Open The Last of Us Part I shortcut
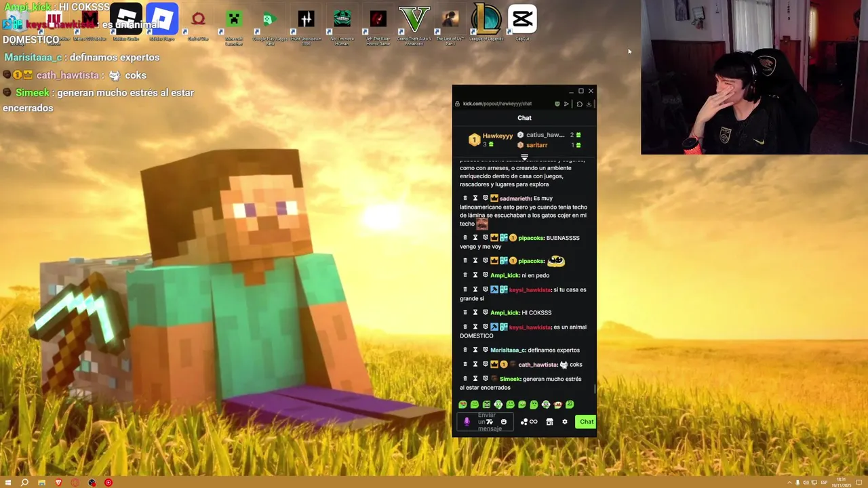868x488 pixels. click(450, 24)
